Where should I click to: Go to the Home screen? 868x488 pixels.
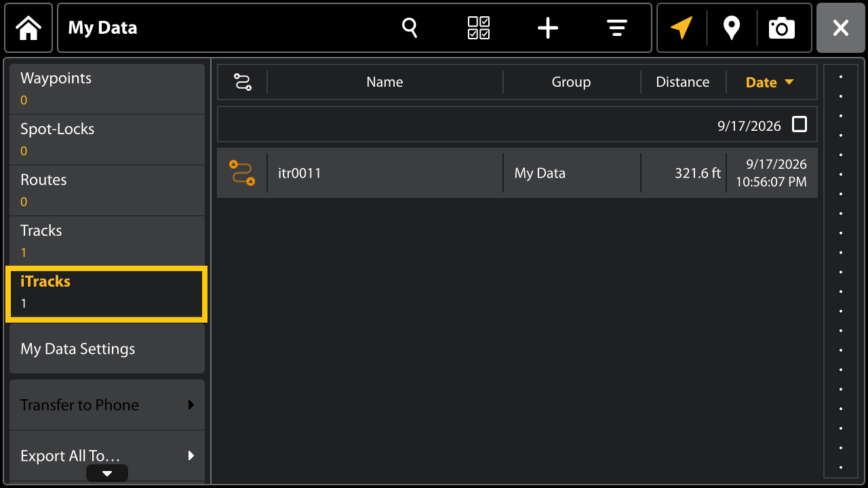coord(28,28)
